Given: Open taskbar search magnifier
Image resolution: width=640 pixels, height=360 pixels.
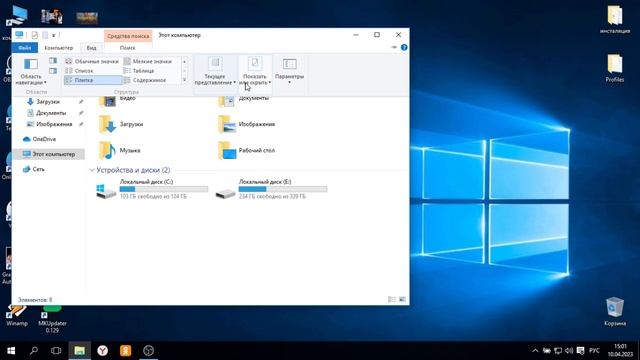Looking at the screenshot, I should coord(34,351).
